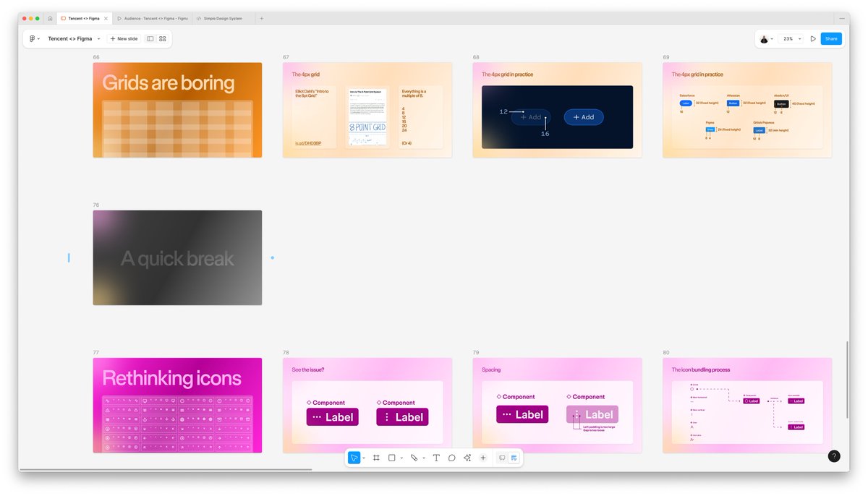Select the Move tool in bottom toolbar
The image size is (868, 496).
coord(354,458)
